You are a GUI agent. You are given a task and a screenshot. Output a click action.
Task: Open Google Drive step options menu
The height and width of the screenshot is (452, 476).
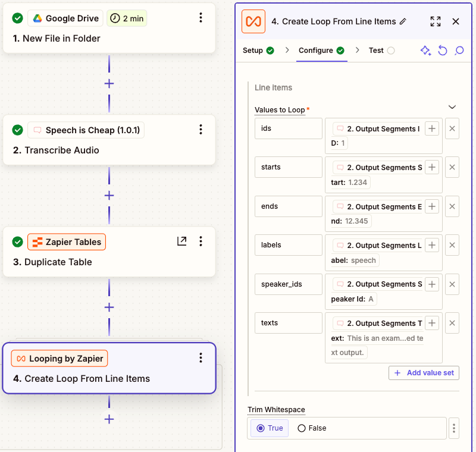201,17
